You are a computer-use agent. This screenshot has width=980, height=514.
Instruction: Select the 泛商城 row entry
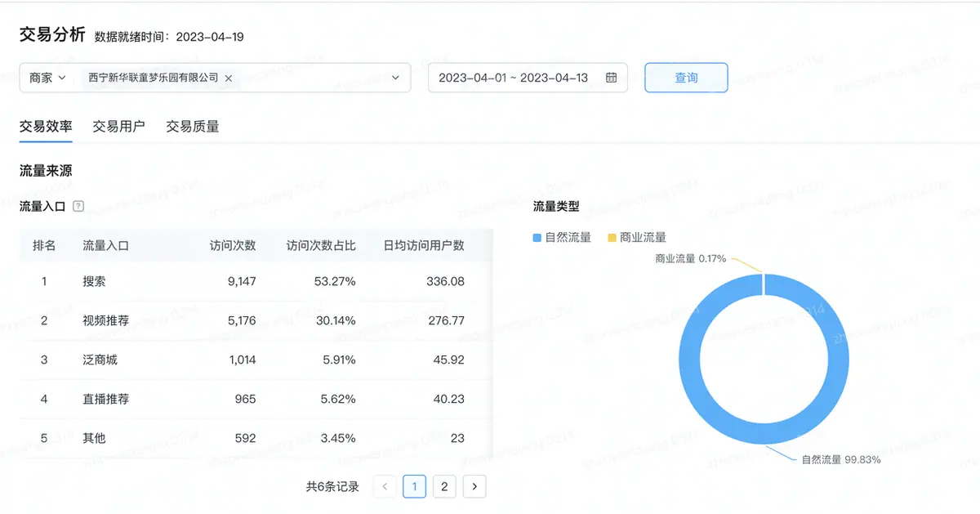[100, 360]
